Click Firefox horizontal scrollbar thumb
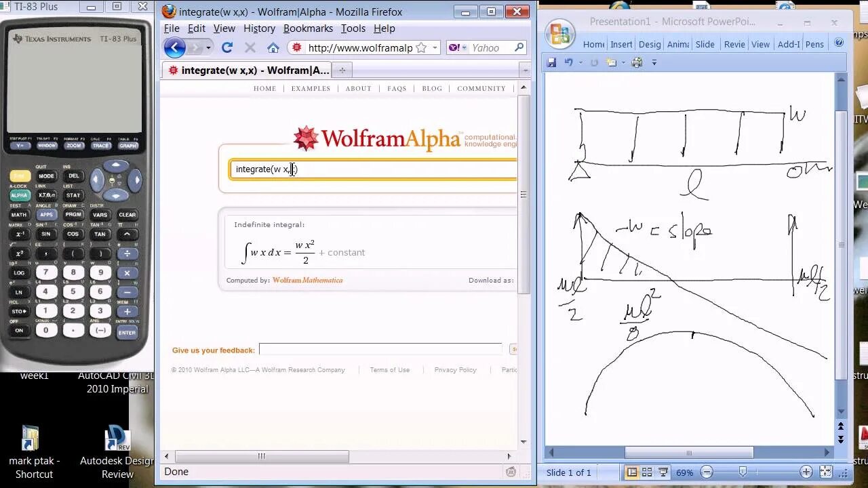Image resolution: width=868 pixels, height=488 pixels. point(262,456)
